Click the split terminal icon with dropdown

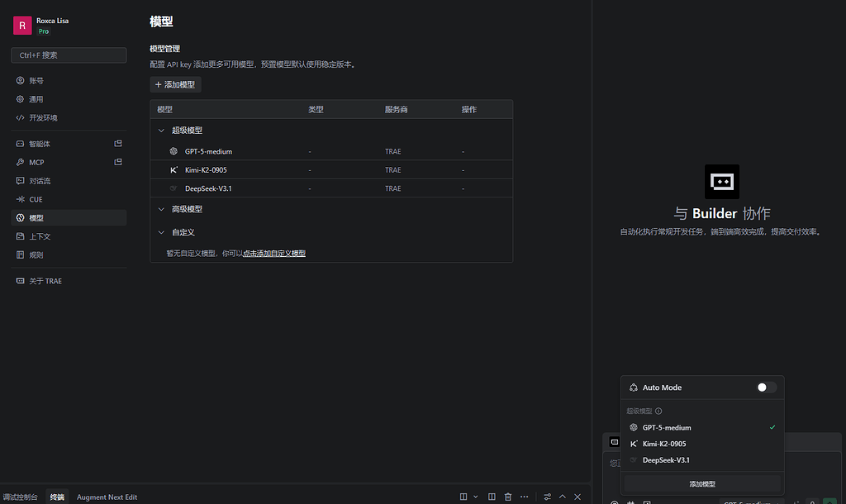(x=463, y=497)
